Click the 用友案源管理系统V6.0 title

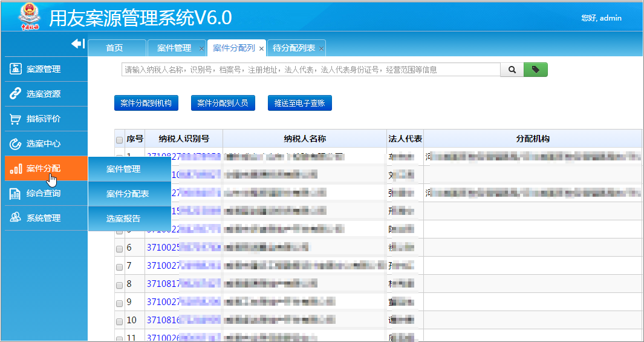(140, 18)
